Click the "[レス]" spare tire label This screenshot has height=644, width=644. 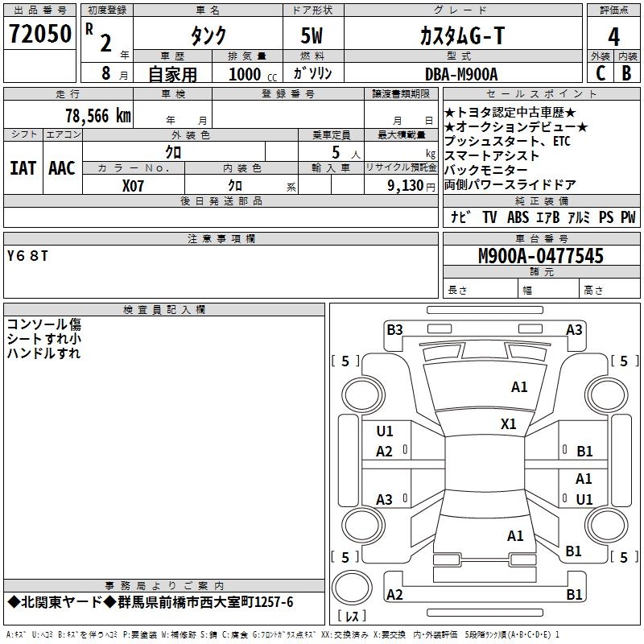[x=352, y=615]
